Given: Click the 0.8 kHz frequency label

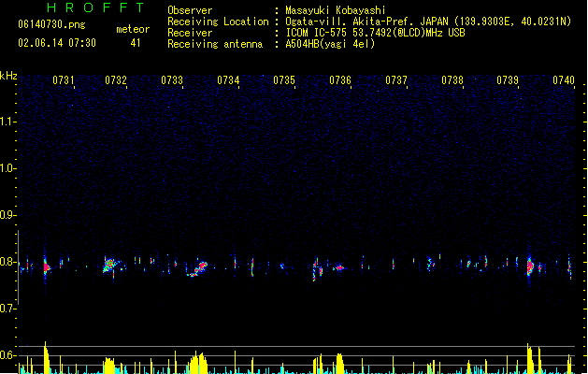Looking at the screenshot, I should tap(7, 262).
